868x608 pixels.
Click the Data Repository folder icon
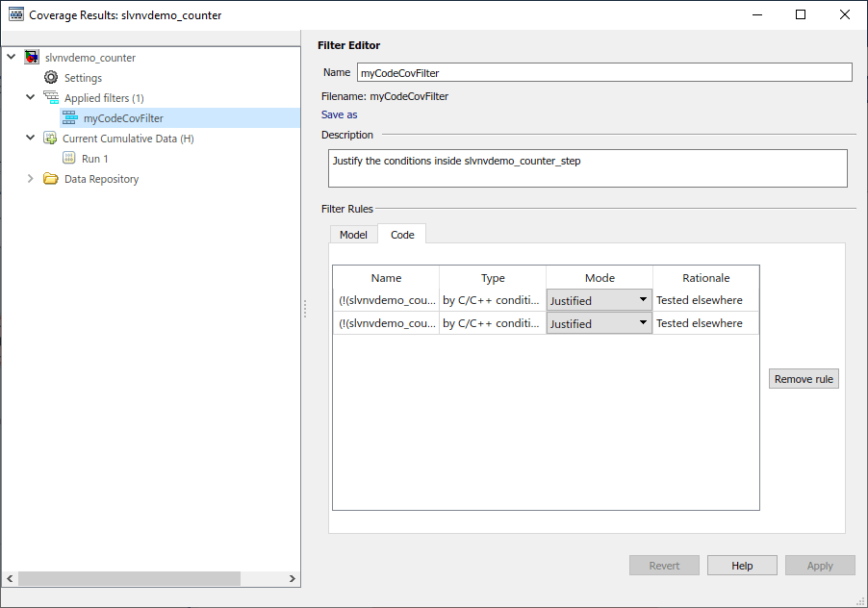tap(51, 179)
